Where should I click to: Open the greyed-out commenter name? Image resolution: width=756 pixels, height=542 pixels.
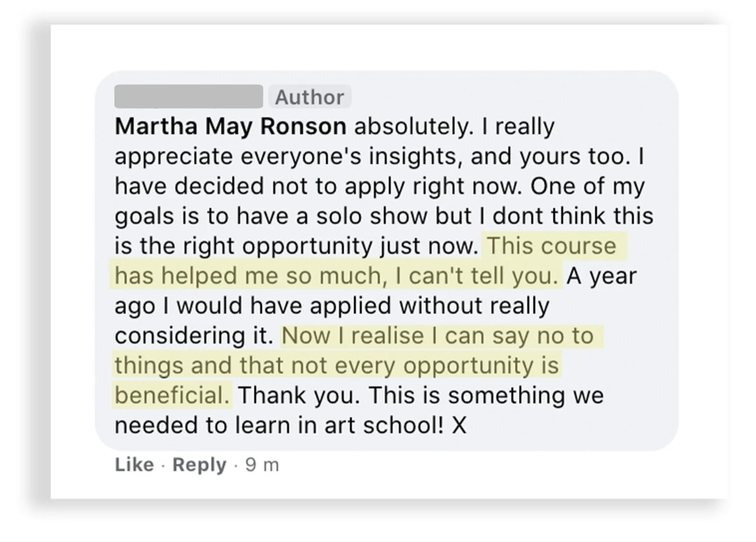189,97
